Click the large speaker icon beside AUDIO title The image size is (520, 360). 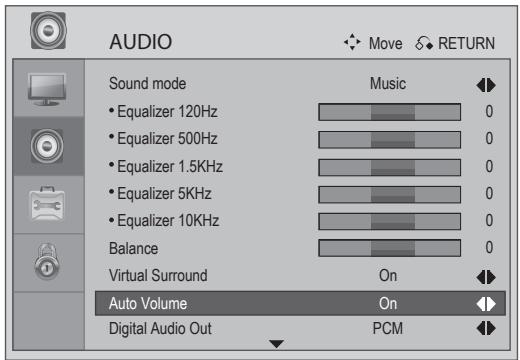pos(48,31)
